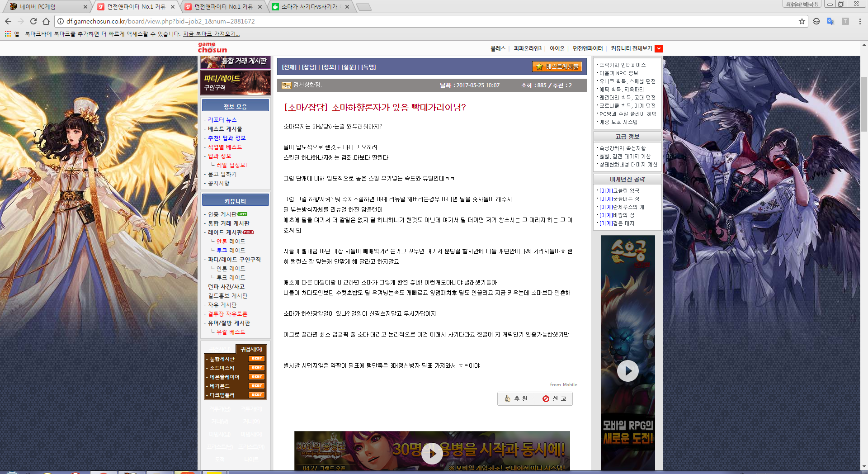Screen dimensions: 868x474
Task: Play the 소오공 side video ad
Action: point(627,371)
